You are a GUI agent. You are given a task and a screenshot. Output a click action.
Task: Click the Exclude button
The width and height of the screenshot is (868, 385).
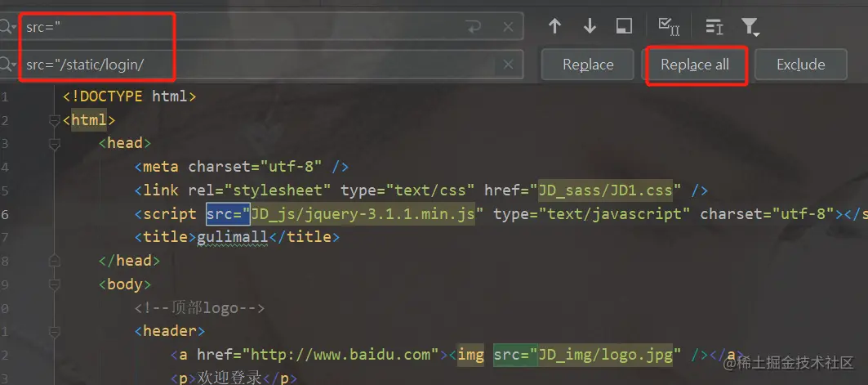(x=800, y=65)
